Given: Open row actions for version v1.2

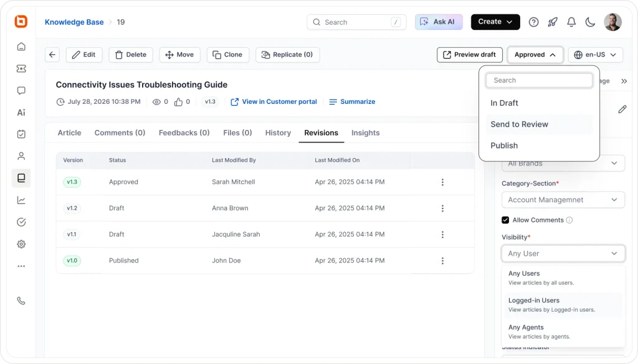Looking at the screenshot, I should point(442,208).
